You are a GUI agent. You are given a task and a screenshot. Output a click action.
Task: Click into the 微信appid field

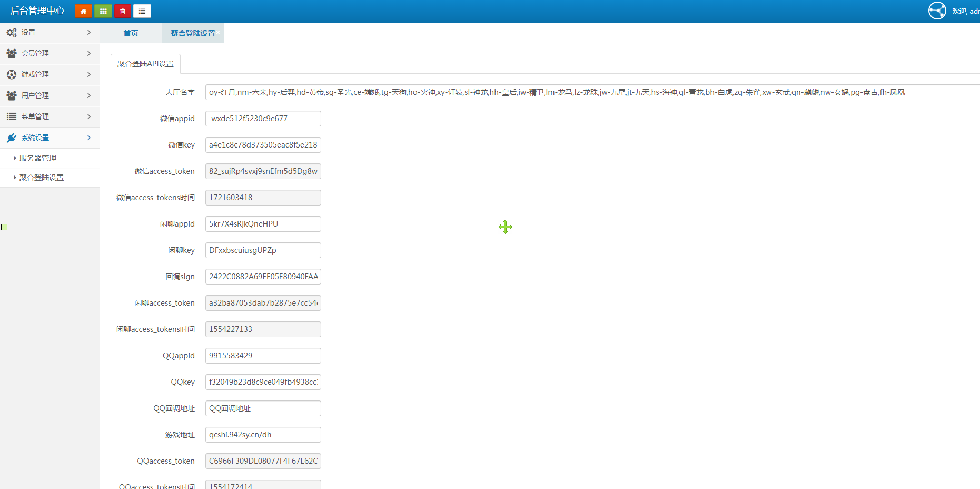[263, 119]
